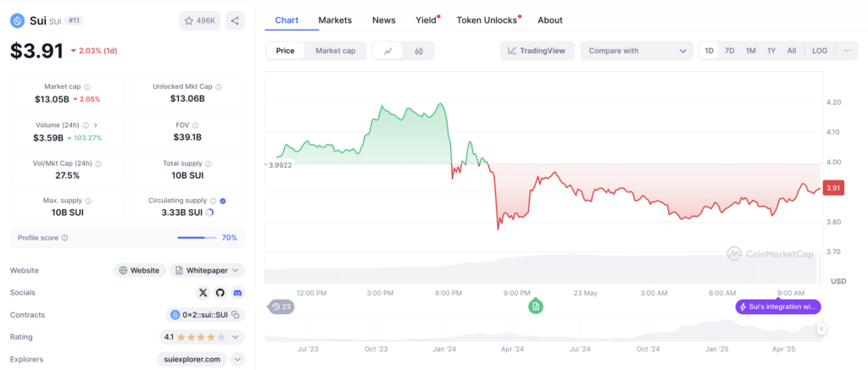Click the 27.5% Vol/Mkt Cap value
This screenshot has height=370, width=868.
67,175
